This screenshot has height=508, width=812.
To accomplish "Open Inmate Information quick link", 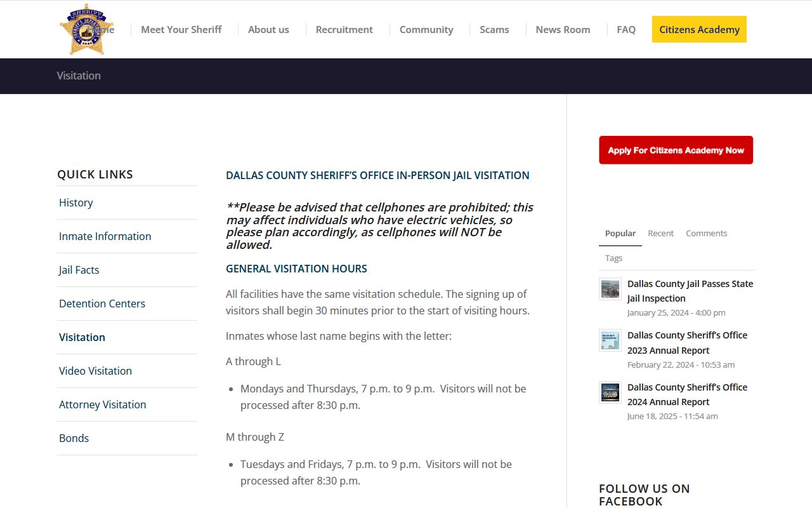I will pyautogui.click(x=105, y=236).
